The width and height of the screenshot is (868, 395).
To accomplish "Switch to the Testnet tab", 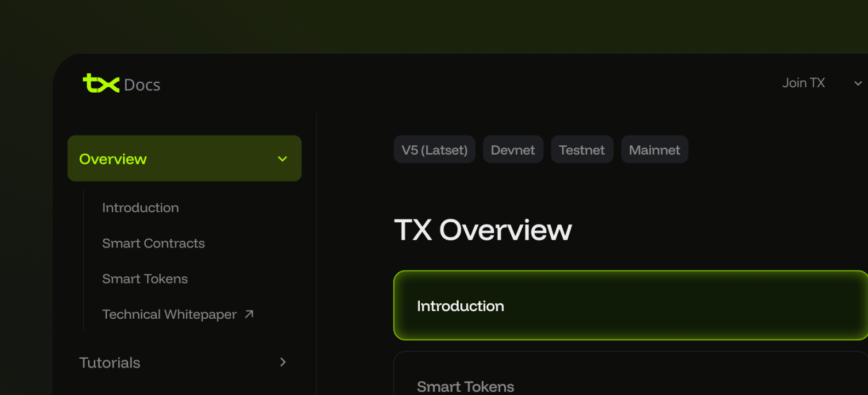I will [x=581, y=150].
